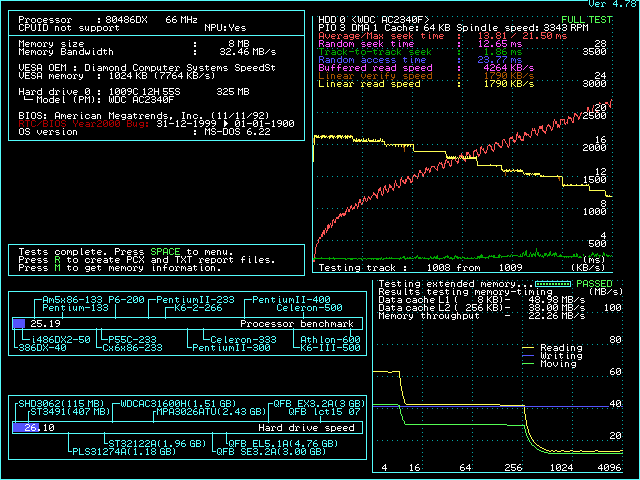The height and width of the screenshot is (480, 640).
Task: Select Memory Bandwidth 32.46 MB/s row
Action: point(147,52)
